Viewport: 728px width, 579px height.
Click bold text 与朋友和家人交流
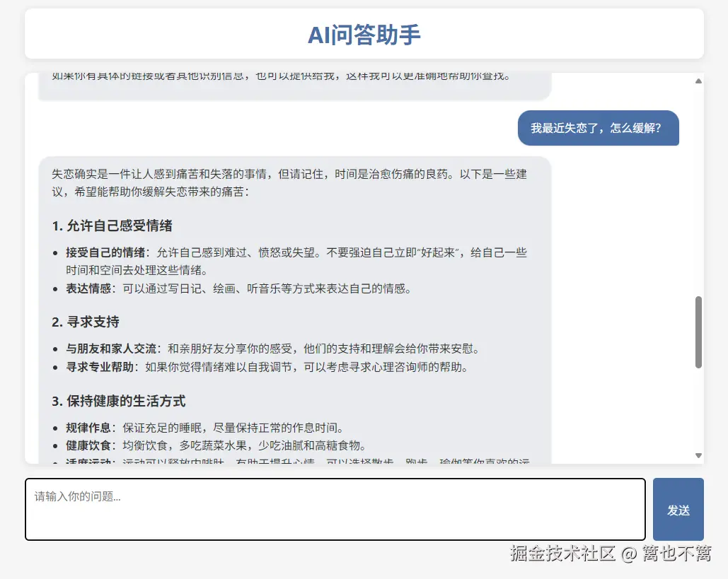pos(111,349)
